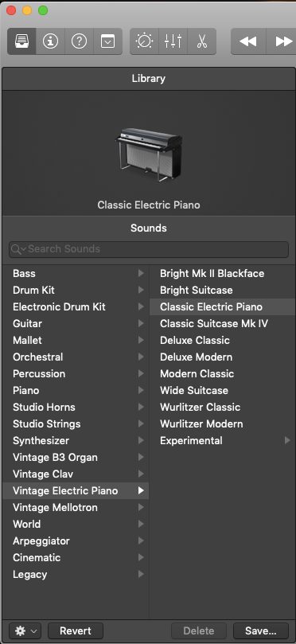Select Vintage B3 Organ category

(76, 457)
